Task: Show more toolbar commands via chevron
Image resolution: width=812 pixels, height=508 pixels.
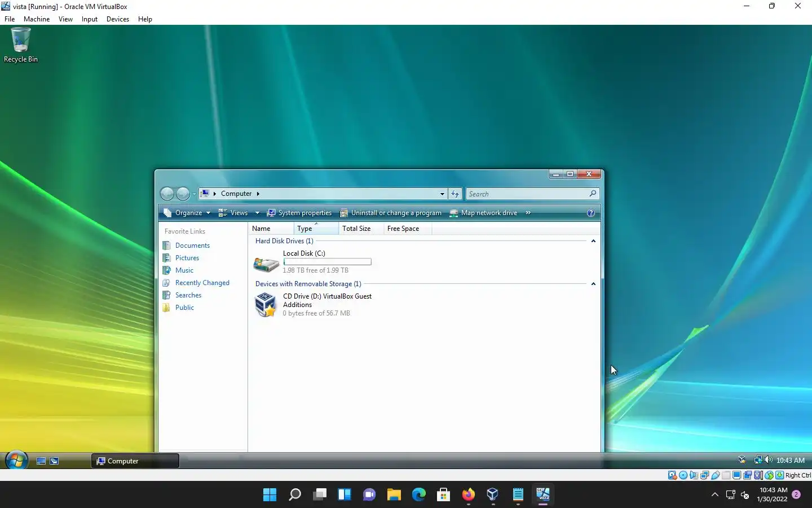Action: [528, 213]
